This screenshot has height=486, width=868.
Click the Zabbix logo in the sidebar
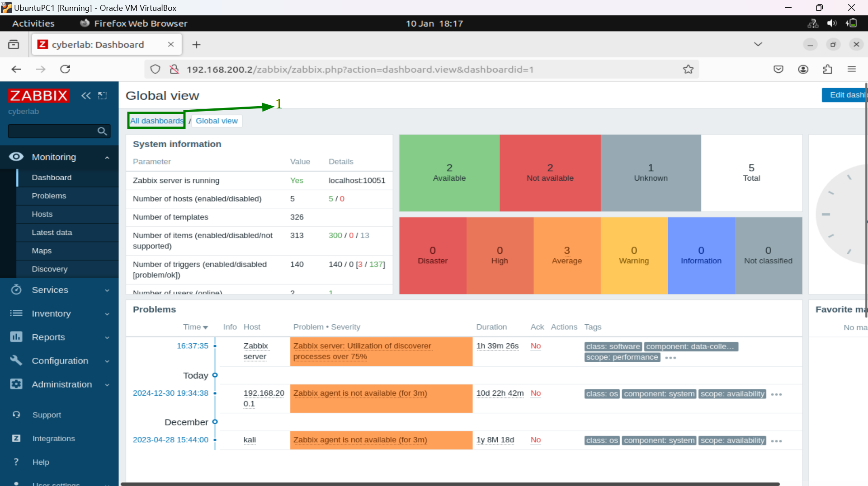(x=39, y=95)
